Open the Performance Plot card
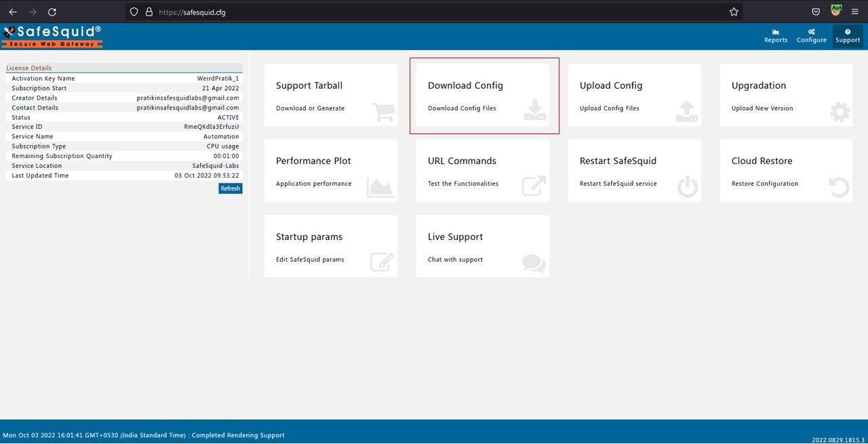868x444 pixels. tap(330, 171)
